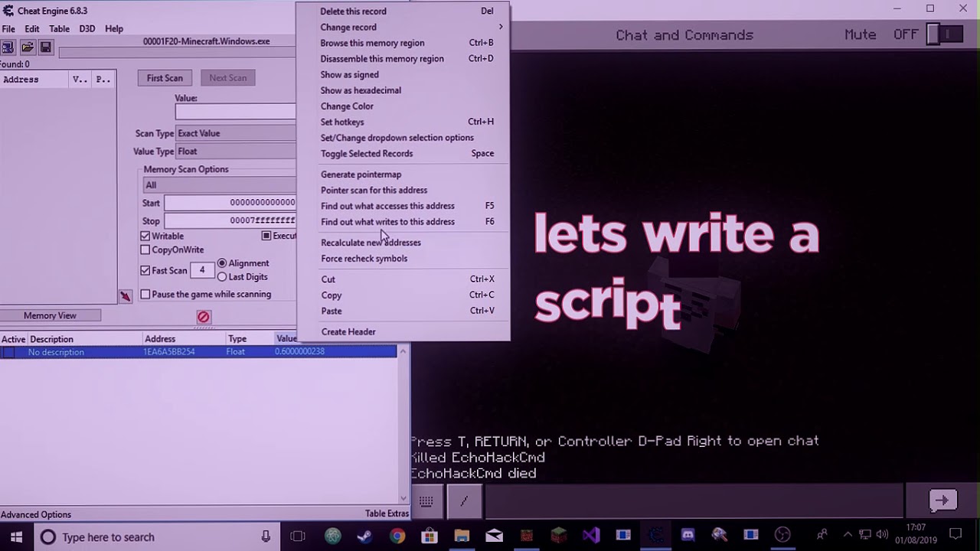The image size is (980, 551).
Task: Open the D3D menu
Action: (x=87, y=29)
